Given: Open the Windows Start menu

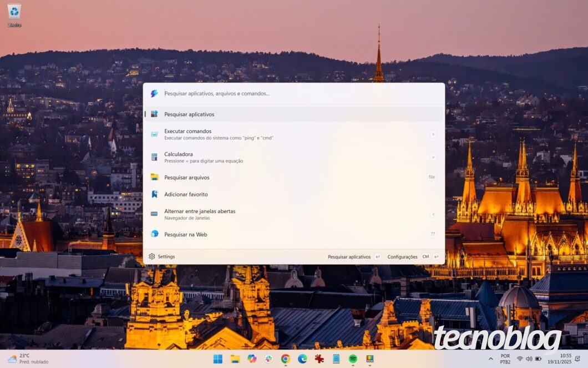Looking at the screenshot, I should point(218,359).
